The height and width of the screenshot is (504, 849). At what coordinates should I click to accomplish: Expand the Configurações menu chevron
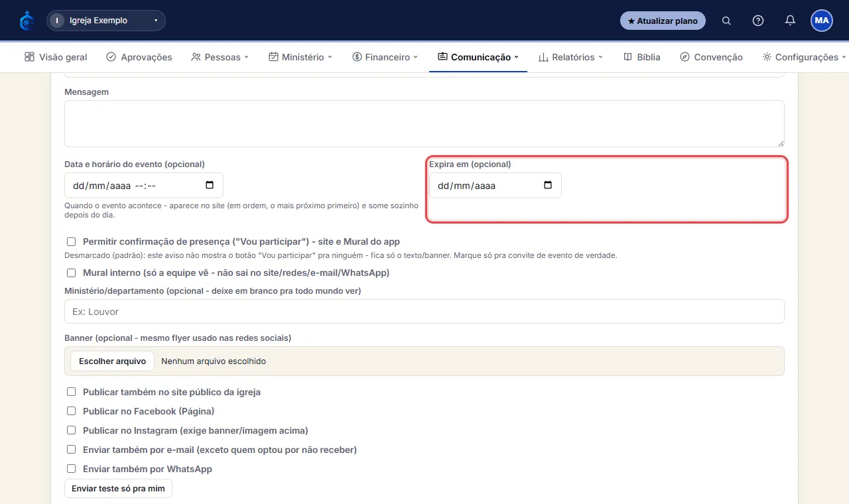[x=844, y=57]
